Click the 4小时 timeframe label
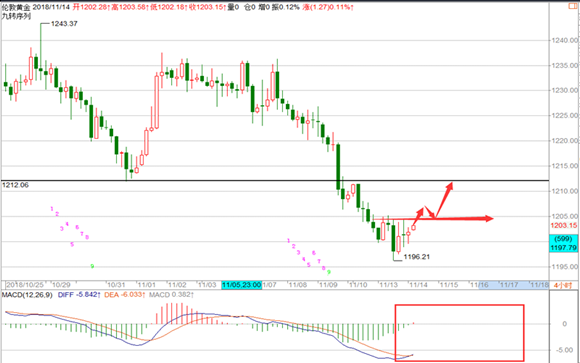This screenshot has height=363, width=580. pos(563,285)
